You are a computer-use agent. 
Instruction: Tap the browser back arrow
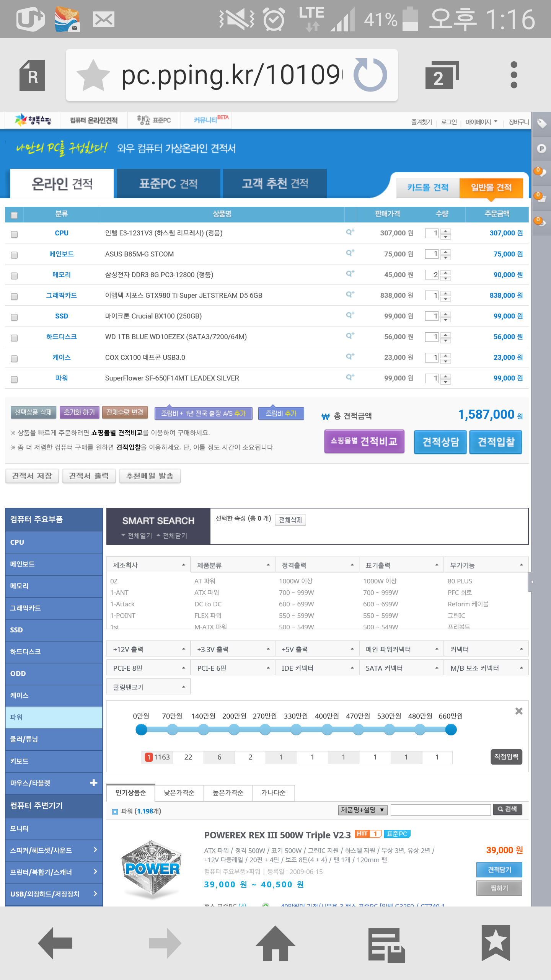[56, 944]
